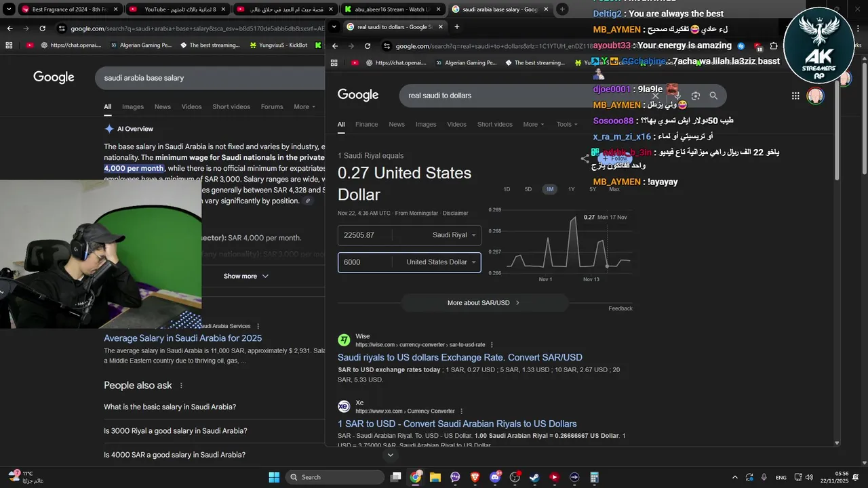Open Google apps grid icon
This screenshot has height=488, width=868.
coord(795,96)
